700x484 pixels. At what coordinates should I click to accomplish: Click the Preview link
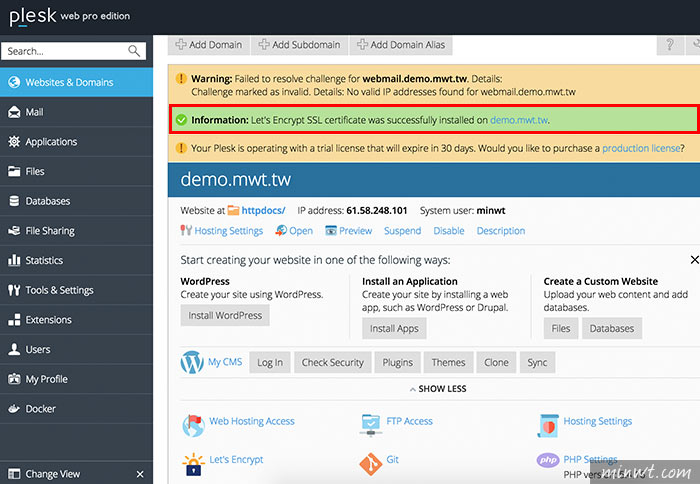pos(355,231)
